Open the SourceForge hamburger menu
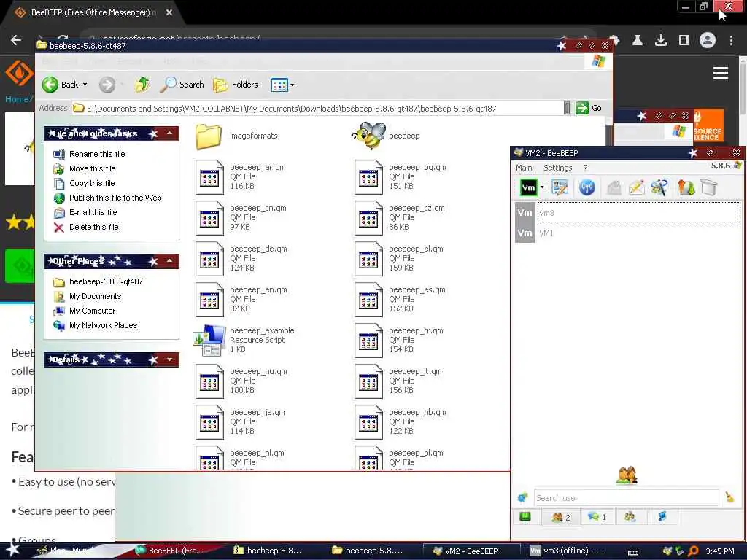This screenshot has width=747, height=560. [720, 73]
